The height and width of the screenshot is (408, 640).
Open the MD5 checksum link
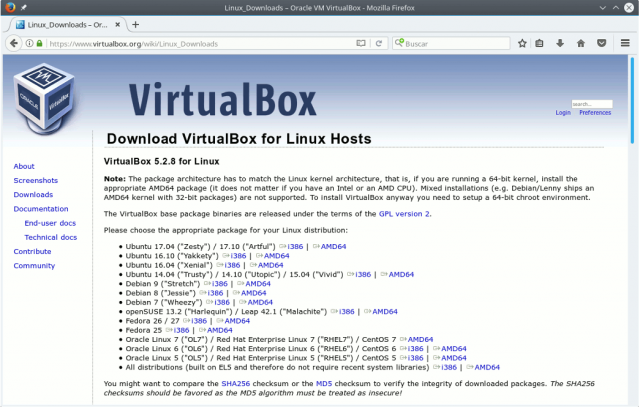click(x=324, y=384)
